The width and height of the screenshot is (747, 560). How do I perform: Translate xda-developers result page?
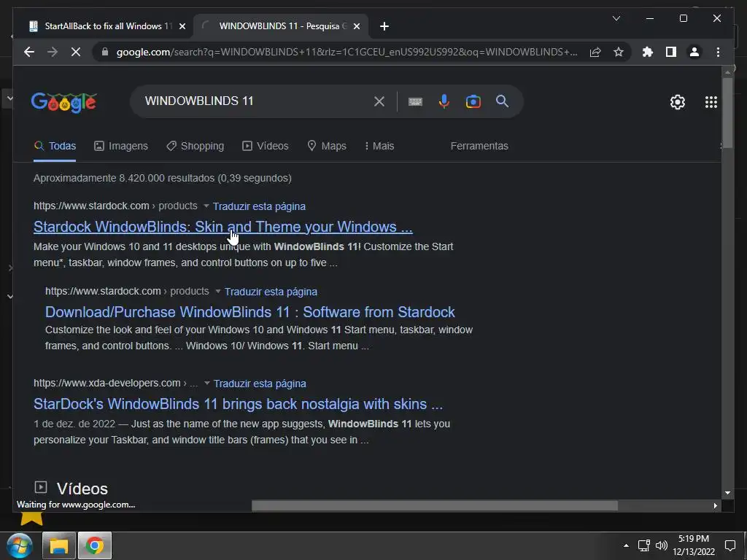point(260,384)
